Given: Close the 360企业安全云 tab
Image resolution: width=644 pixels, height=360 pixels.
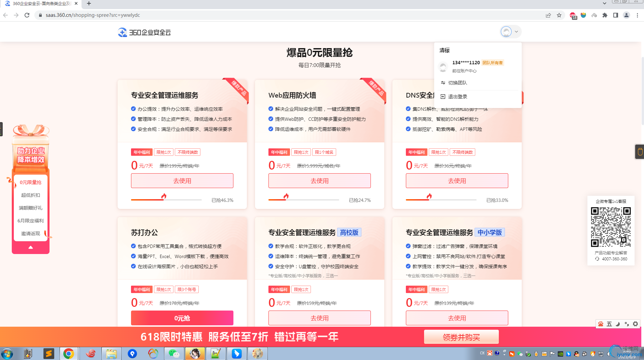Looking at the screenshot, I should [76, 4].
